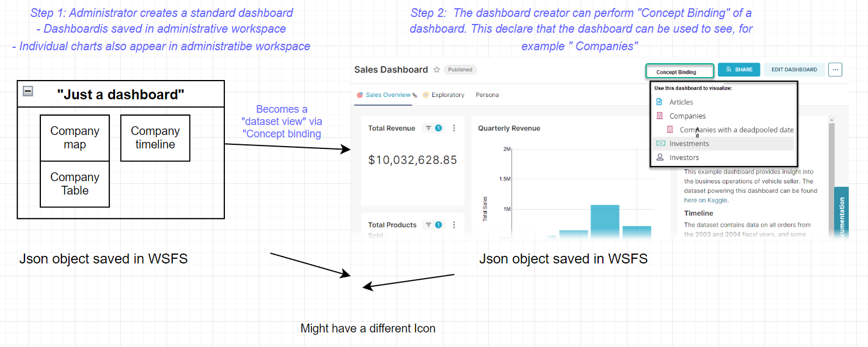The image size is (868, 347).
Task: Click the Total Products filter icon
Action: coord(428,225)
